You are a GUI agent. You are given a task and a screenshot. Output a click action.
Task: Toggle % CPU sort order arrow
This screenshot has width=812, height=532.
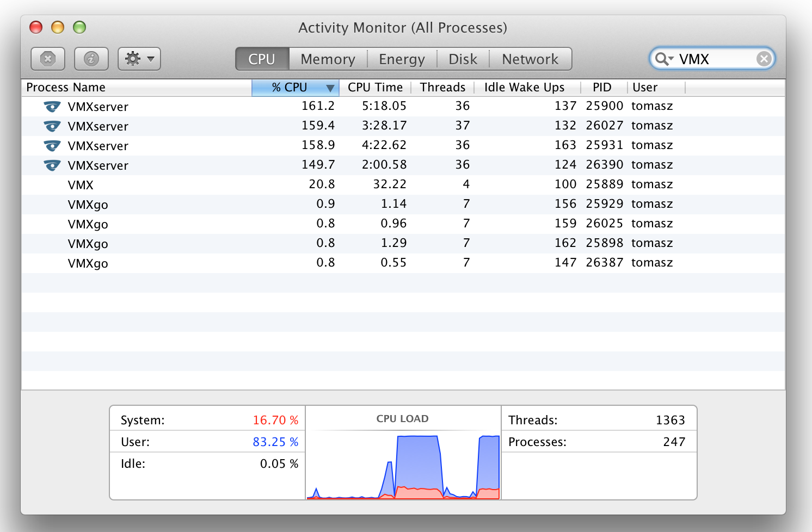pos(330,88)
